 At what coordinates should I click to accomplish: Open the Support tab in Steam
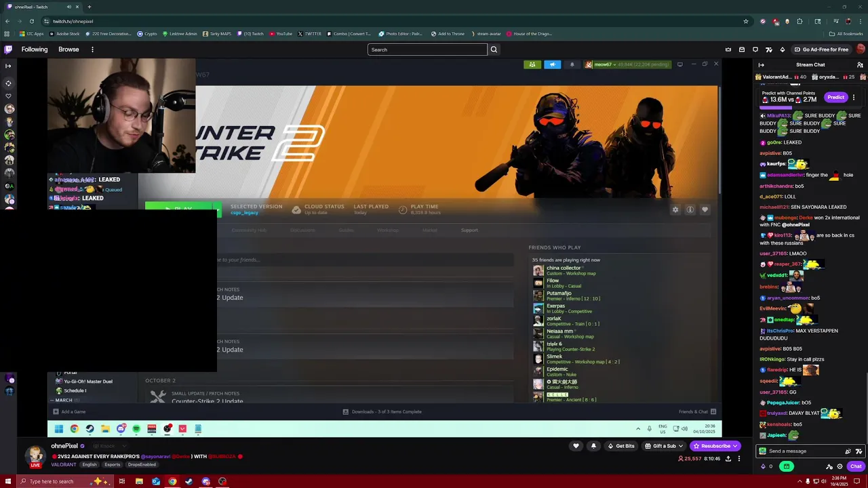(x=469, y=230)
